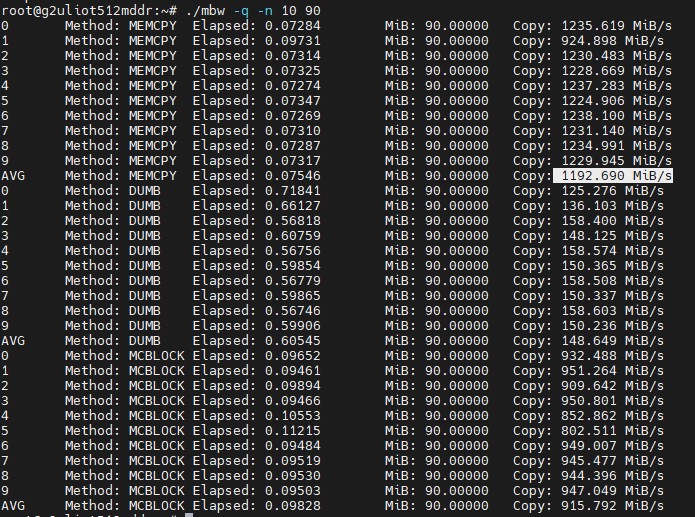695x517 pixels.
Task: Click elapsed value '0.07284'
Action: click(x=293, y=26)
